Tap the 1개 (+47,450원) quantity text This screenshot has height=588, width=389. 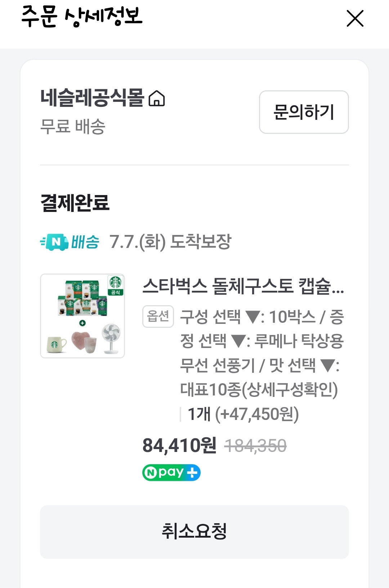(243, 414)
